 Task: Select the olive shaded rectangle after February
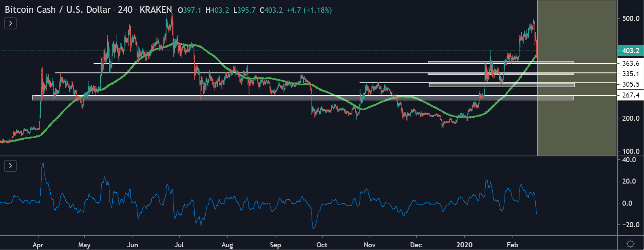click(577, 77)
